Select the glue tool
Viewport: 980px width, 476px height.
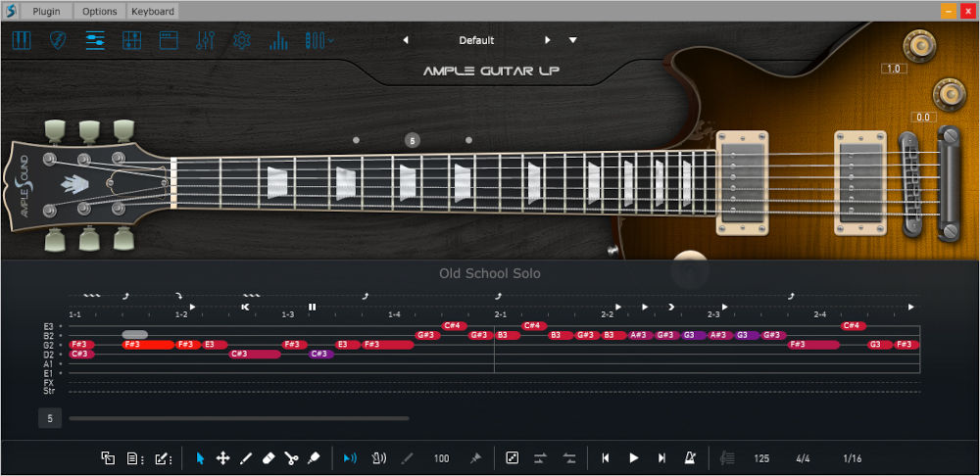pyautogui.click(x=314, y=458)
